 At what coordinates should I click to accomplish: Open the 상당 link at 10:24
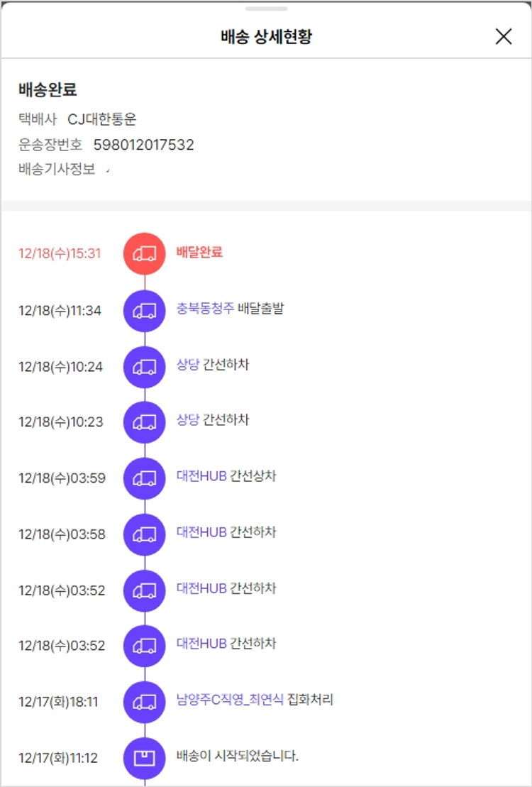188,365
